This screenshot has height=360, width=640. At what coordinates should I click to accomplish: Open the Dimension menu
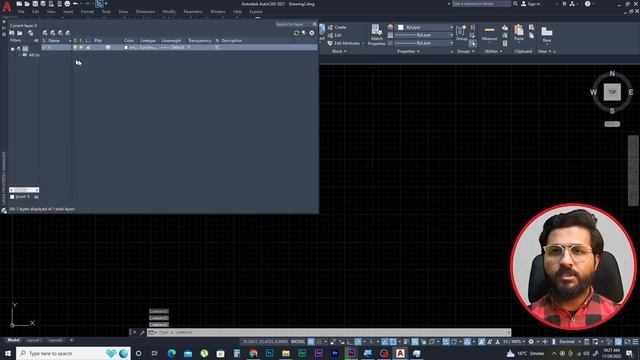pyautogui.click(x=145, y=12)
